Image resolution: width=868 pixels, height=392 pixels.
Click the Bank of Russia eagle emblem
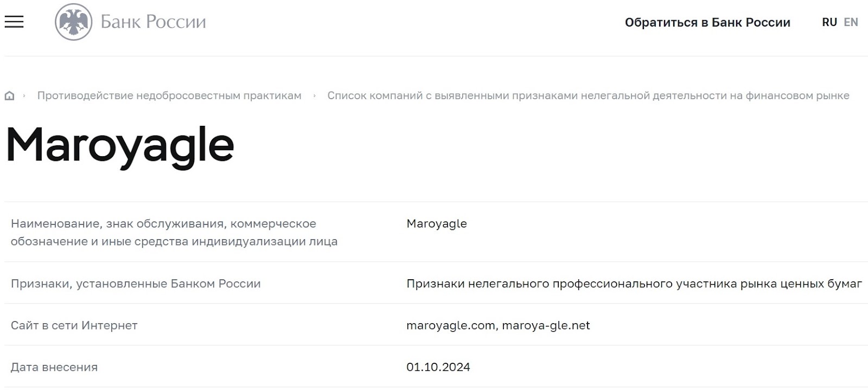click(x=73, y=22)
